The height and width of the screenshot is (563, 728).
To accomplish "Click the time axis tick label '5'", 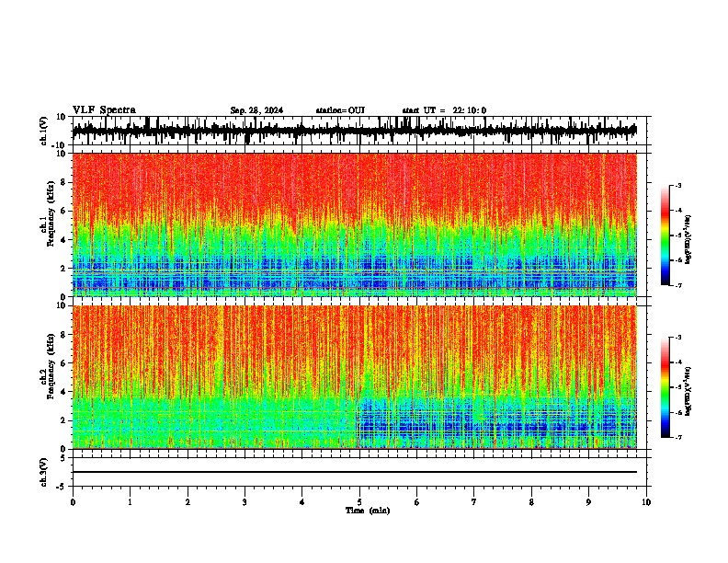I will pyautogui.click(x=359, y=502).
